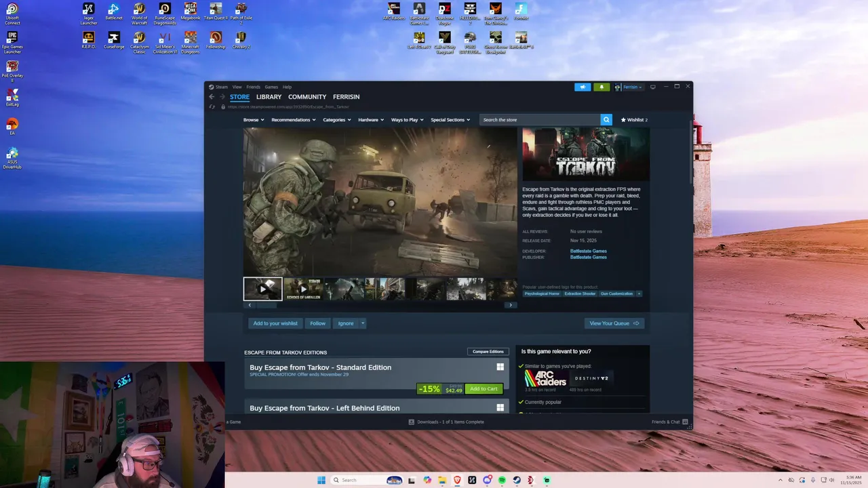Select the ExitLag desktop shortcut
The width and height of the screenshot is (868, 488).
[12, 98]
